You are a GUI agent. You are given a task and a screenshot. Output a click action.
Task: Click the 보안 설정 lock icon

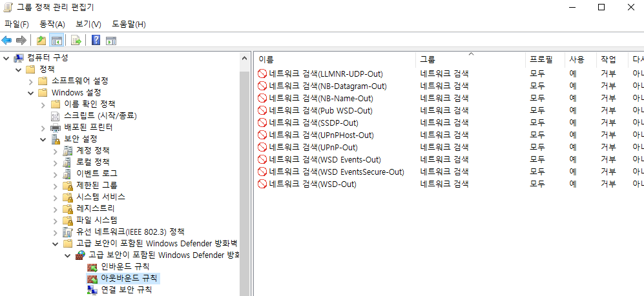pyautogui.click(x=56, y=139)
